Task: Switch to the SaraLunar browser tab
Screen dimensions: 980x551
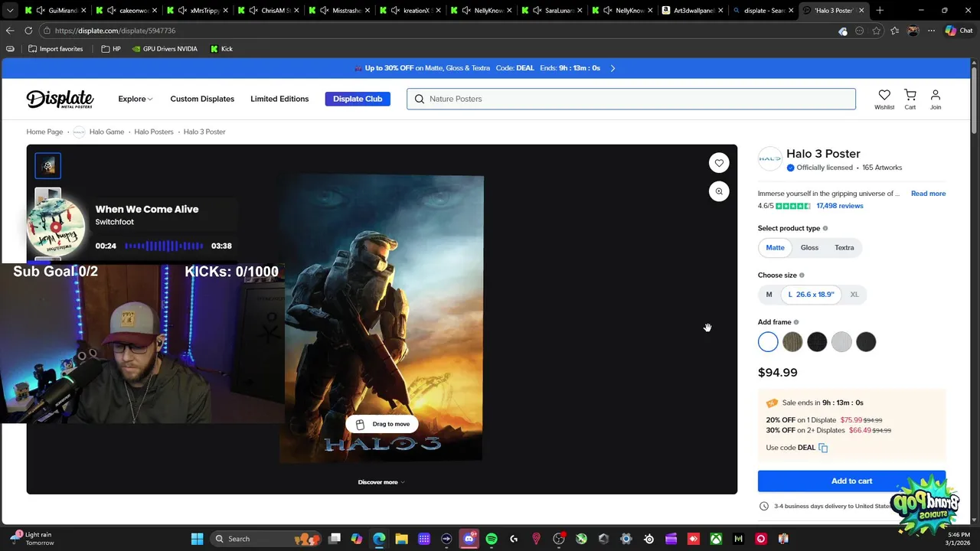Action: point(553,10)
